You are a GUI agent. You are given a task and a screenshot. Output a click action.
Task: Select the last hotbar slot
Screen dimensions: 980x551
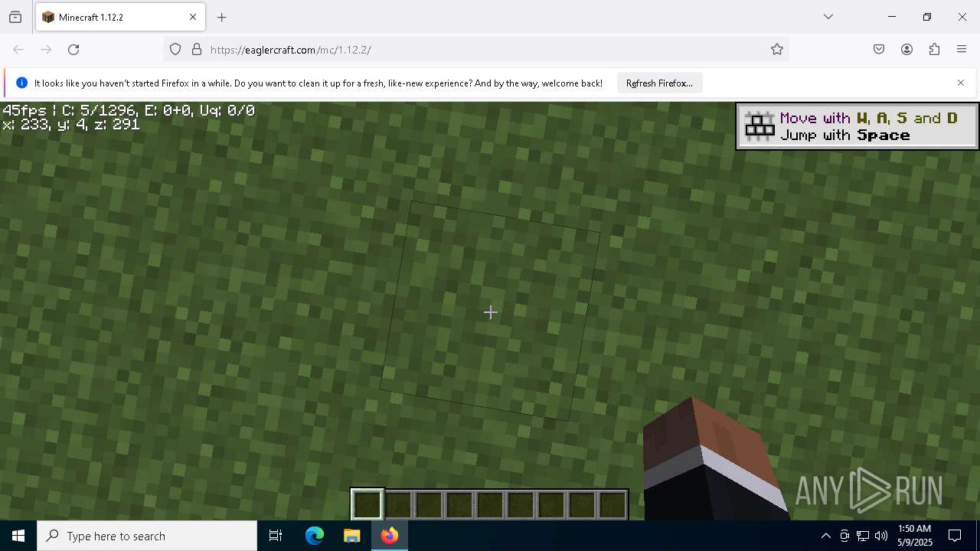612,505
